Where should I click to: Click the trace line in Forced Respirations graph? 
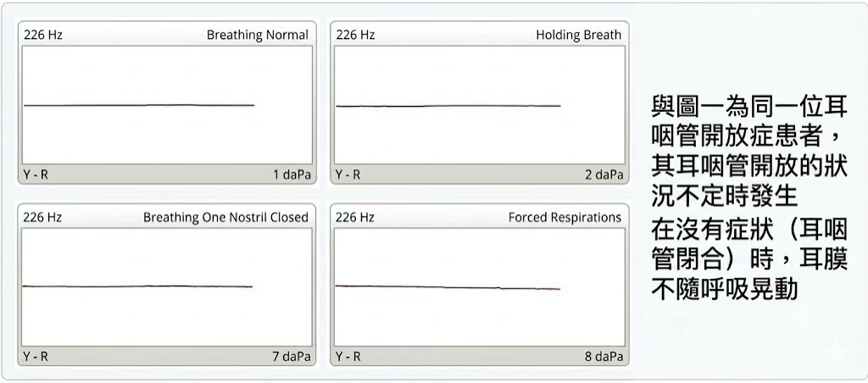coord(448,287)
